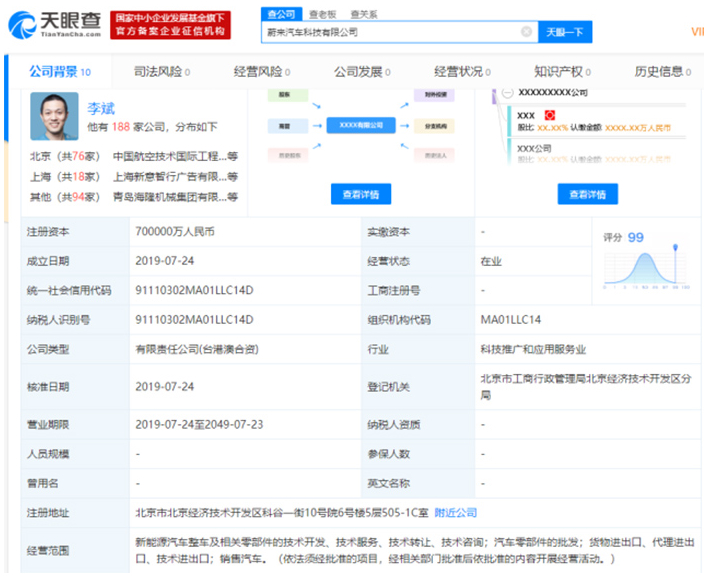Screen dimensions: 713x581
Task: Switch to the 查老板 search tab
Action: (x=323, y=14)
